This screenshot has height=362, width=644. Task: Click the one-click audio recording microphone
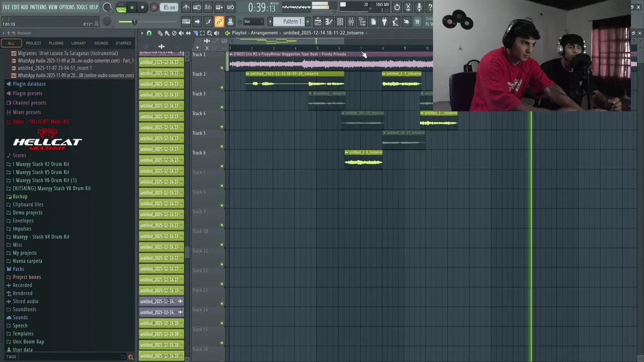[x=419, y=7]
